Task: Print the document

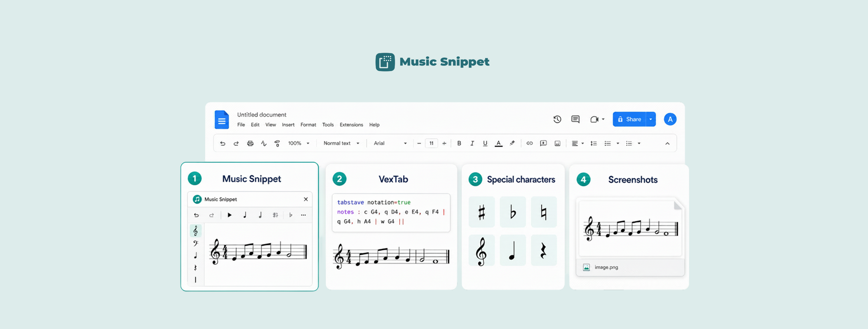Action: coord(250,143)
